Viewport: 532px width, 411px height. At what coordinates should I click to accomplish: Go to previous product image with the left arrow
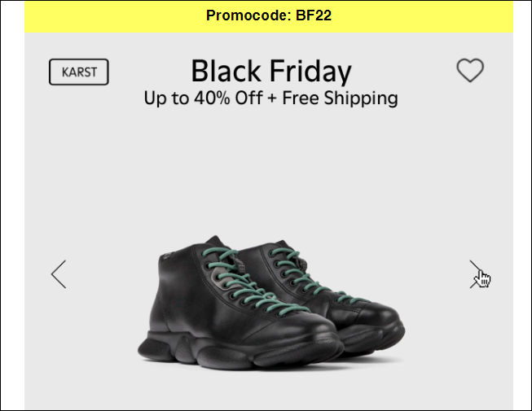(59, 274)
